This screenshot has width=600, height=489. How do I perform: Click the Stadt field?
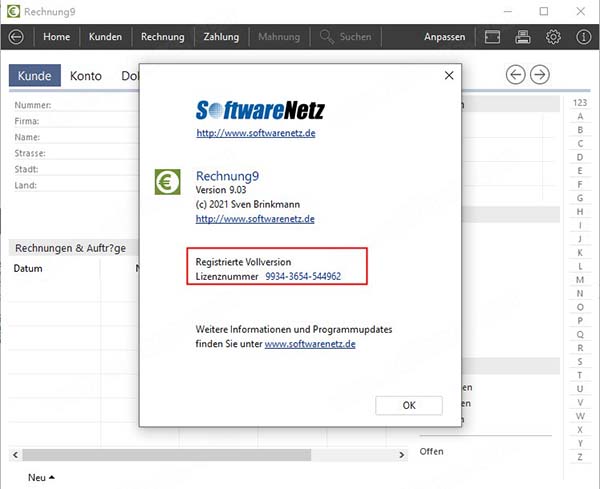pyautogui.click(x=77, y=170)
